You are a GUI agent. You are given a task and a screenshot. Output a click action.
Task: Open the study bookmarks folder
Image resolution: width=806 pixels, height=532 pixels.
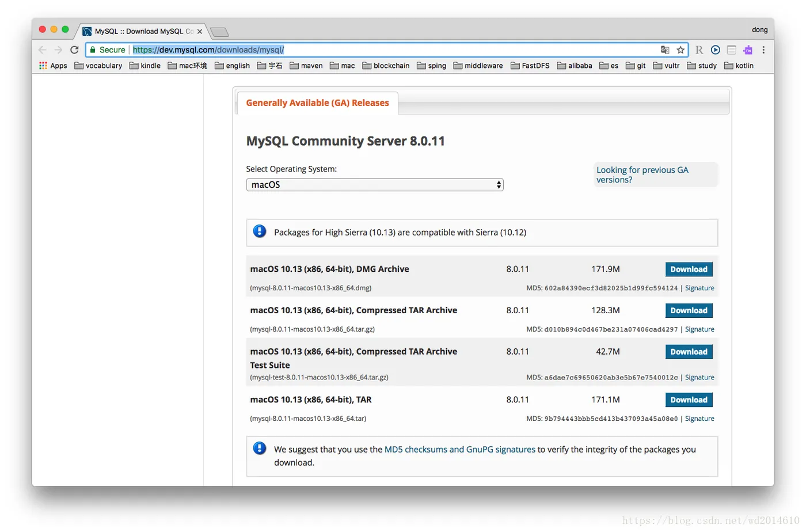click(x=702, y=66)
